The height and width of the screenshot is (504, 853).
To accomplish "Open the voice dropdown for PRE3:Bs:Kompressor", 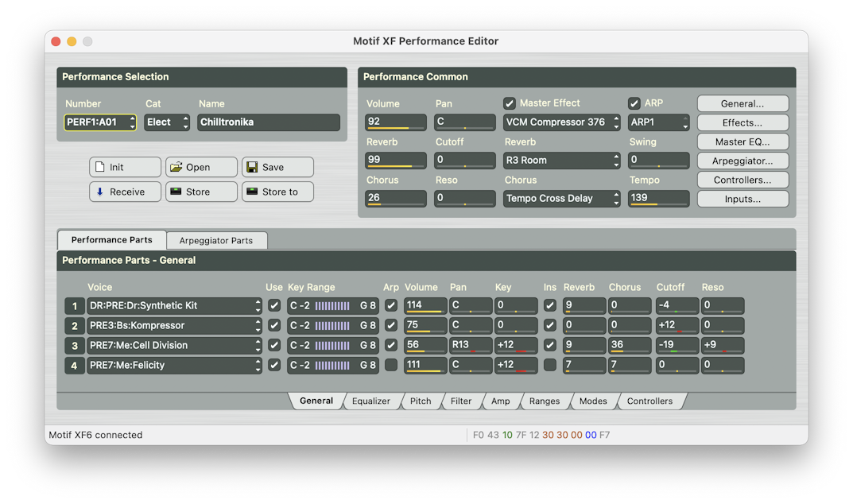I will click(174, 326).
